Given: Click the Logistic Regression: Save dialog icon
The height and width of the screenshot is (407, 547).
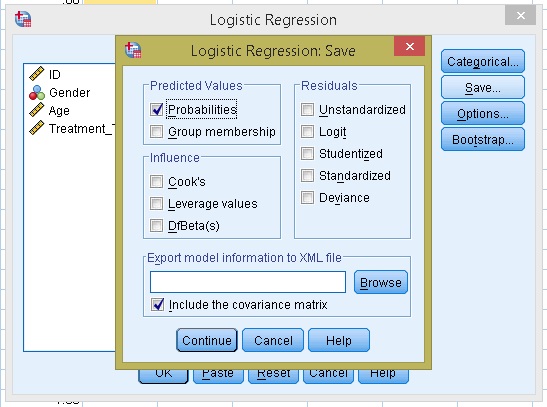Looking at the screenshot, I should (133, 50).
